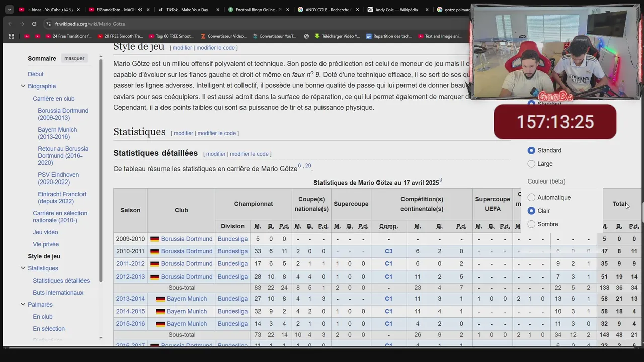Open the C3 competition link
Viewport: 644px width, 362px height.
(388, 251)
